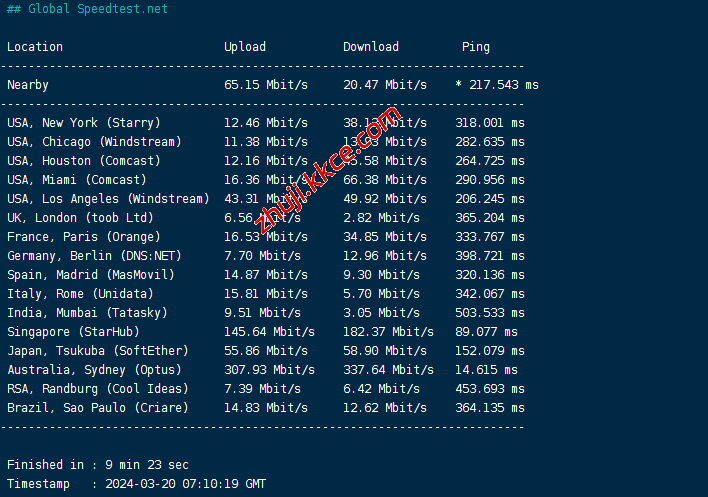708x497 pixels.
Task: Click the Upload column header
Action: pyautogui.click(x=245, y=47)
